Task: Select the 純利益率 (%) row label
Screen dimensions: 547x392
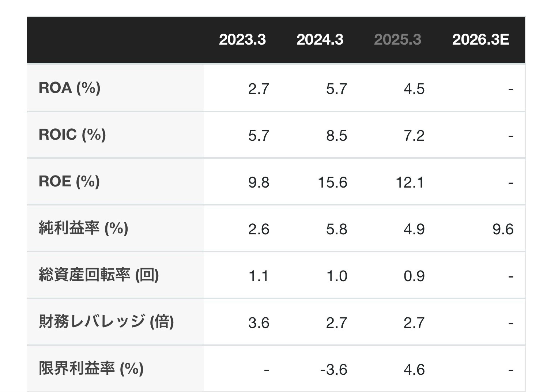Action: click(83, 228)
